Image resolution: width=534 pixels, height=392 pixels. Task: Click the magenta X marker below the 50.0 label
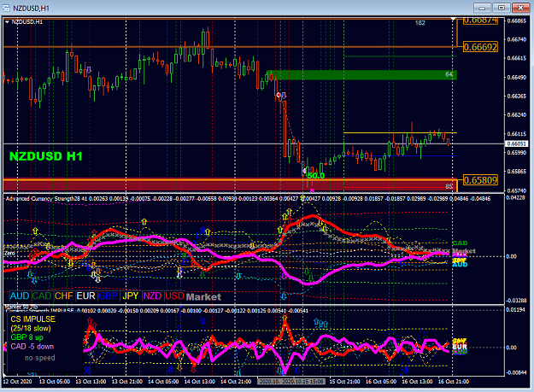[x=312, y=190]
